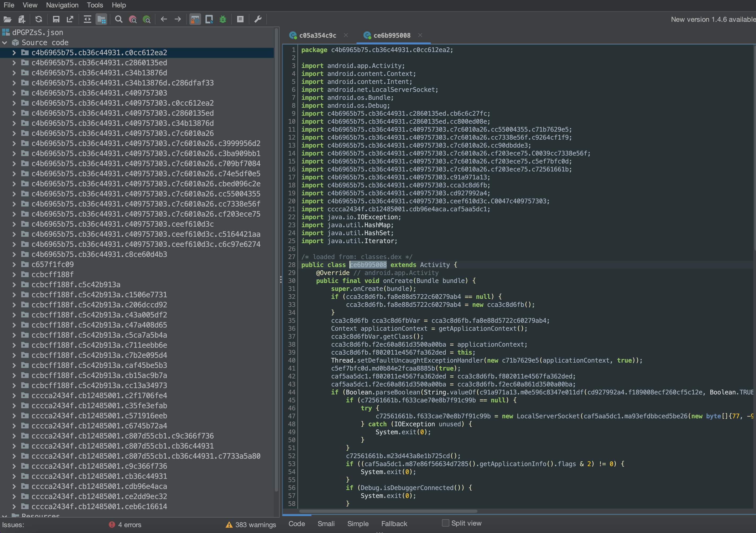The width and height of the screenshot is (756, 533).
Task: Open file using the folder toolbar icon
Action: tap(7, 19)
